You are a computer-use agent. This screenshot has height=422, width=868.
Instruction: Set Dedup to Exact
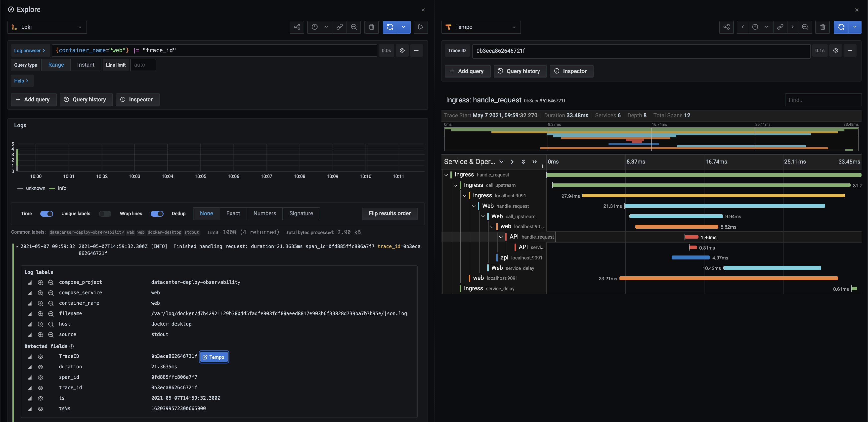pos(233,213)
